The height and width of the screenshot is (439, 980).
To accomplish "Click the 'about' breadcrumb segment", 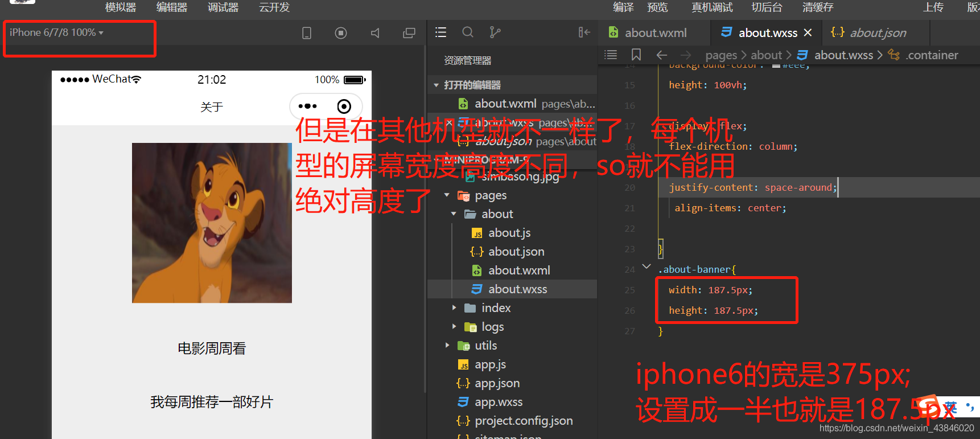I will [x=766, y=55].
